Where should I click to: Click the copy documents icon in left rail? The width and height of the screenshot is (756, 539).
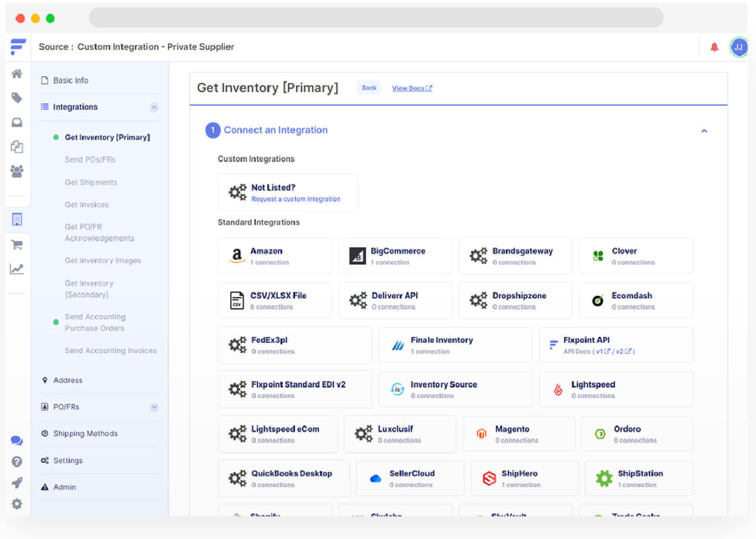tap(17, 147)
